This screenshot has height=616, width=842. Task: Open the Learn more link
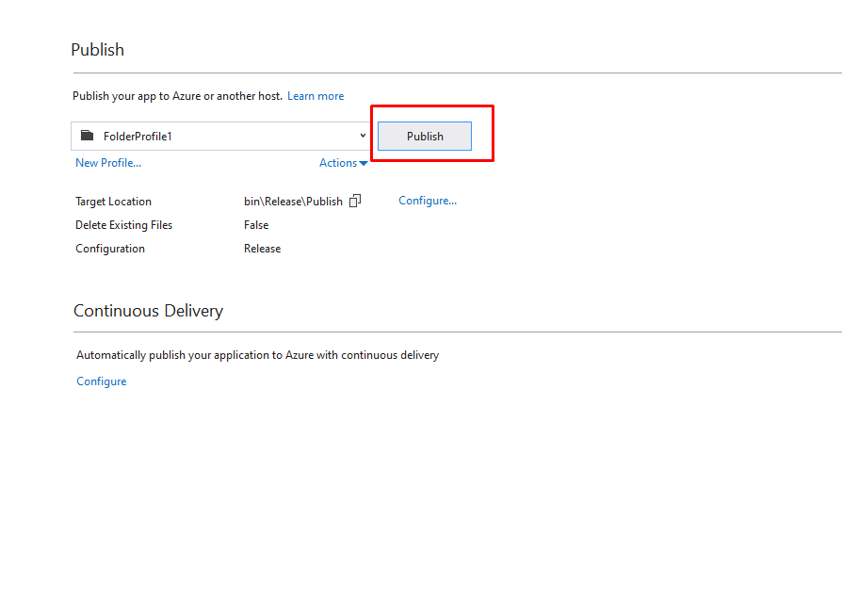click(316, 96)
